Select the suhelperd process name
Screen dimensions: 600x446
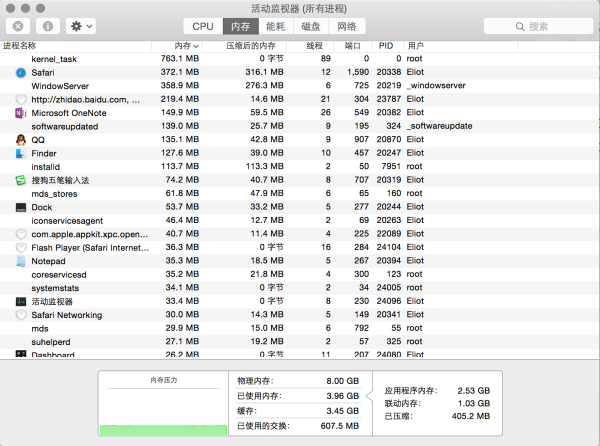(51, 342)
